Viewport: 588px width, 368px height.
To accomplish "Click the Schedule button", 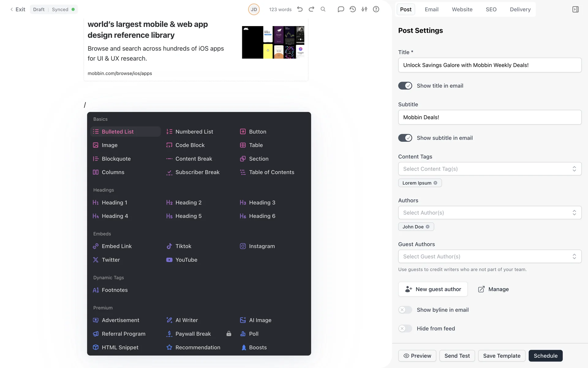I will point(545,356).
